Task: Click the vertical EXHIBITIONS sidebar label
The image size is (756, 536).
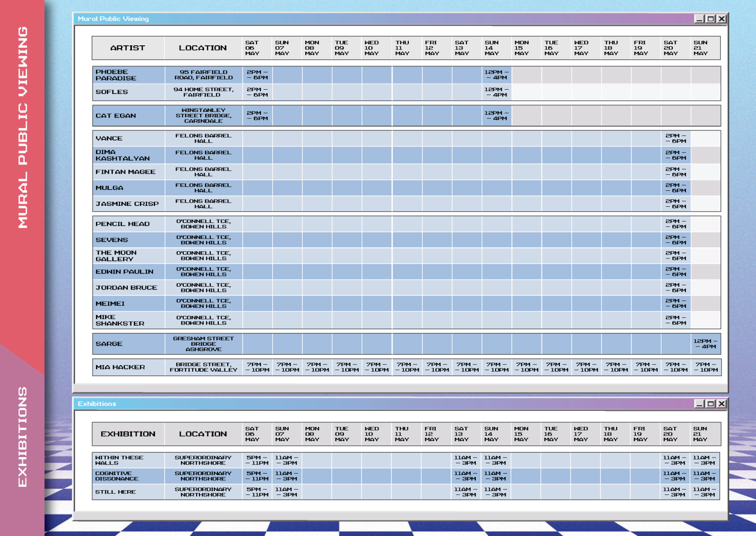Action: coord(22,437)
